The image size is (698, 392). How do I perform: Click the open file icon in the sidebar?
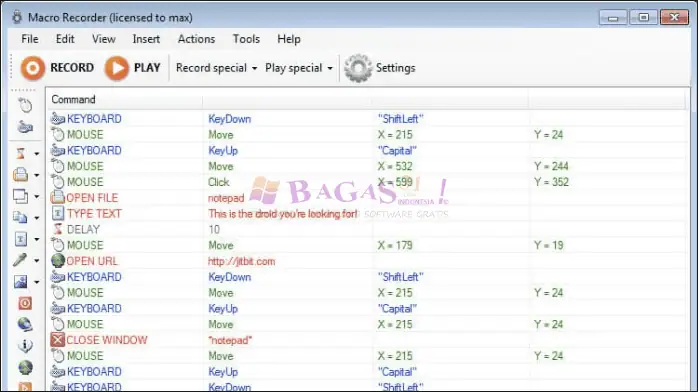pyautogui.click(x=20, y=174)
